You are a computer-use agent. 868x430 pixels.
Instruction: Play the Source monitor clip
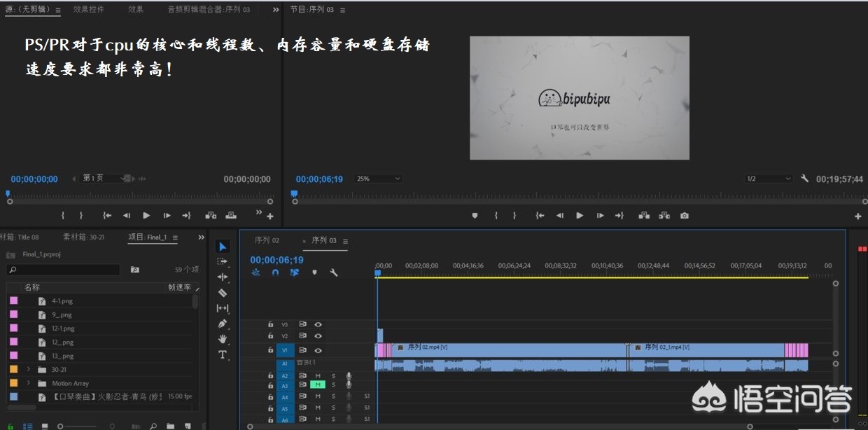[146, 216]
